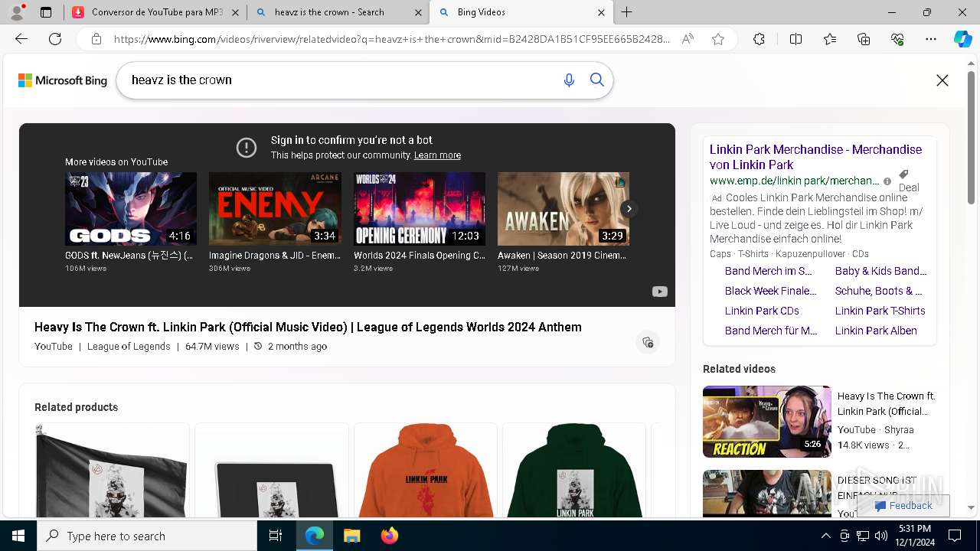980x551 pixels.
Task: Open Extensions puzzle icon
Action: pyautogui.click(x=759, y=39)
